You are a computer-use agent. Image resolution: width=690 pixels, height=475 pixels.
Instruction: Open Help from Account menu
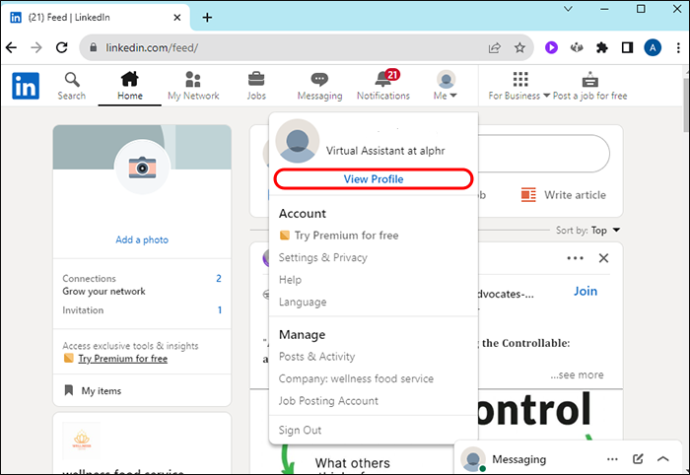pyautogui.click(x=290, y=280)
